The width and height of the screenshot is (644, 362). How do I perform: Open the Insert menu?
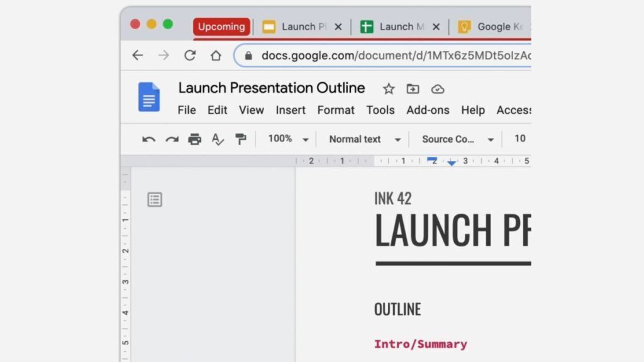pos(291,110)
